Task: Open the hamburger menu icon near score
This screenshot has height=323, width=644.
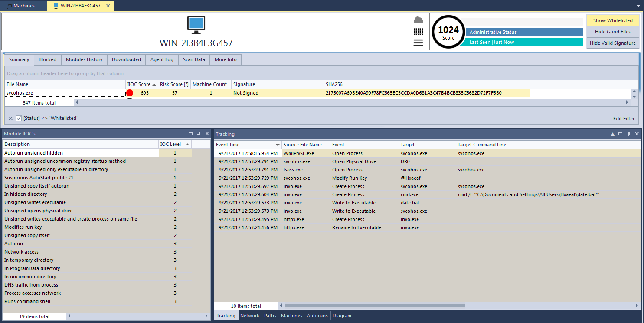Action: tap(418, 43)
